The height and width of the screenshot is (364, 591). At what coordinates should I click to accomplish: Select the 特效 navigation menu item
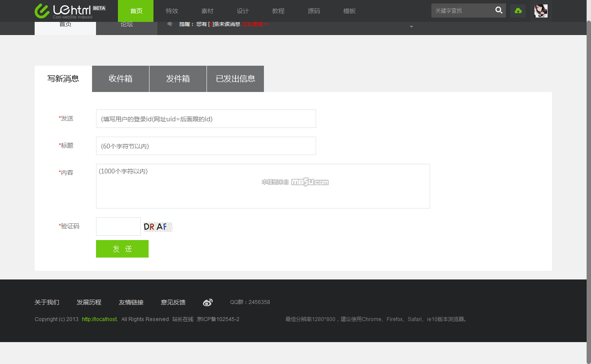tap(172, 11)
